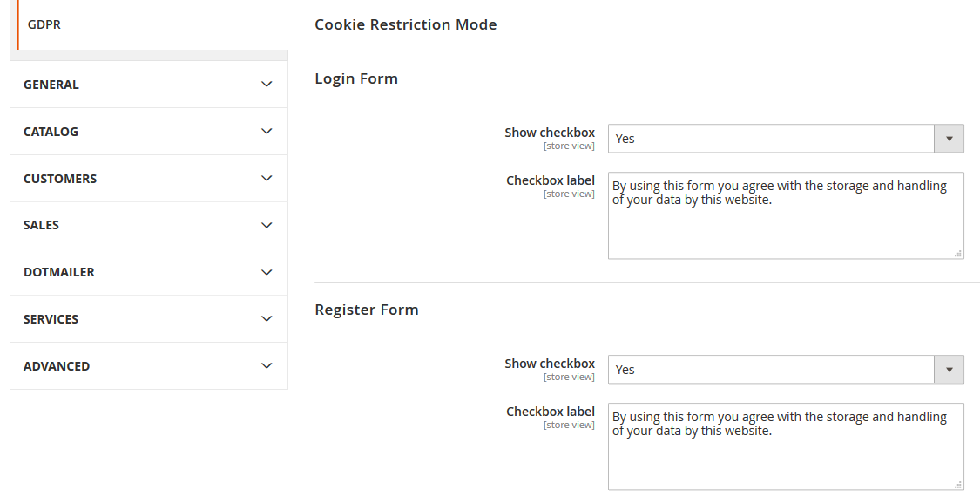Click the Login Form dropdown arrow icon
Viewport: 980px width, 504px height.
click(949, 138)
